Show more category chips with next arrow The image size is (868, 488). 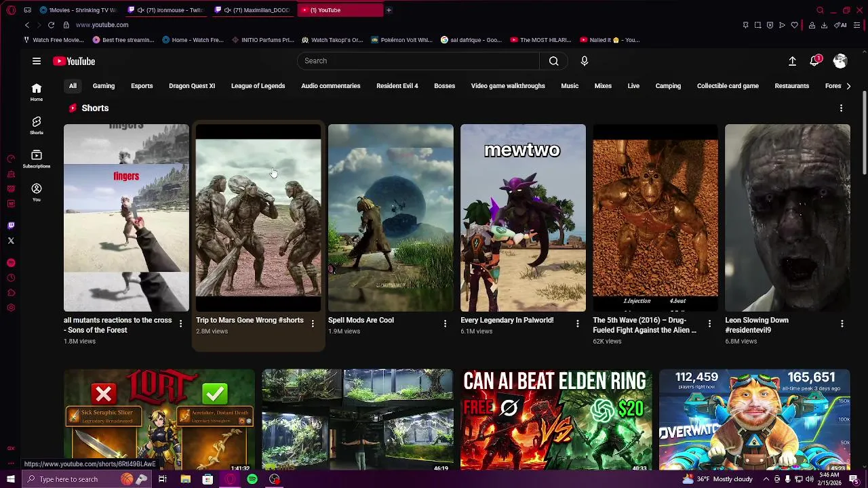coord(848,86)
